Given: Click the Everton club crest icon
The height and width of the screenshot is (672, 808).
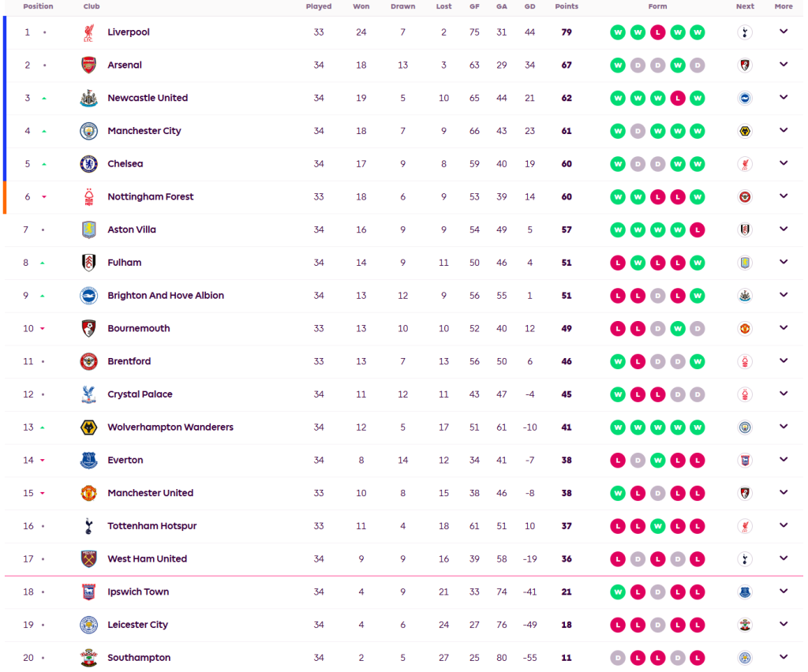Looking at the screenshot, I should click(88, 460).
